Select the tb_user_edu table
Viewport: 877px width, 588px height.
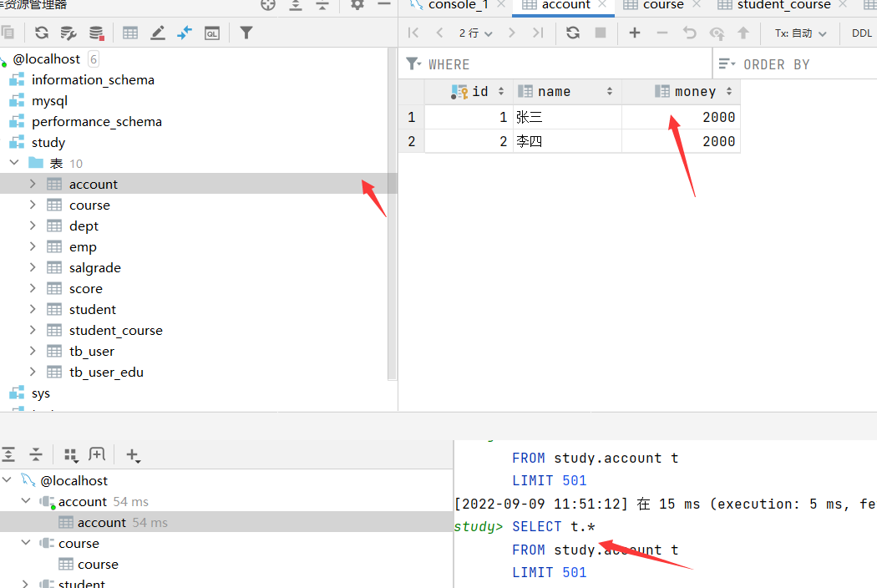point(106,372)
